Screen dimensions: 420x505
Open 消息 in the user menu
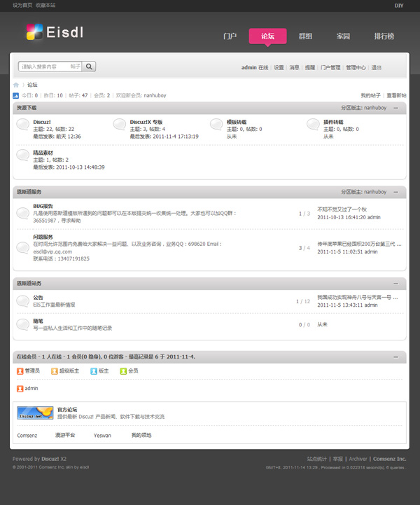point(295,67)
